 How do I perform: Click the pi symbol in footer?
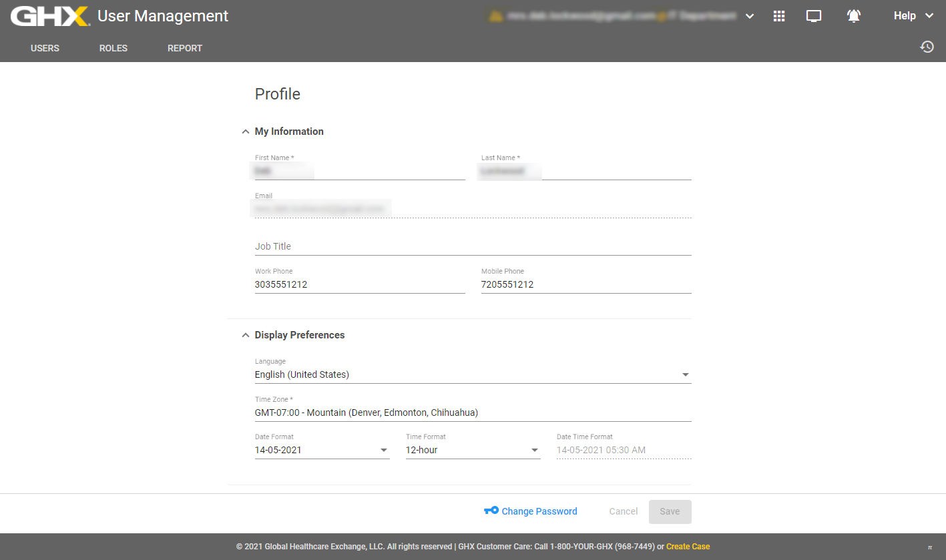coord(929,547)
